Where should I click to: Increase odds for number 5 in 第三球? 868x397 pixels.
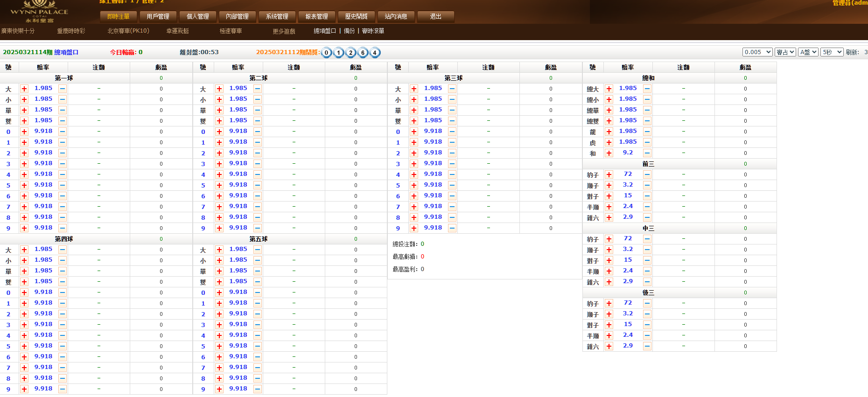click(x=414, y=185)
